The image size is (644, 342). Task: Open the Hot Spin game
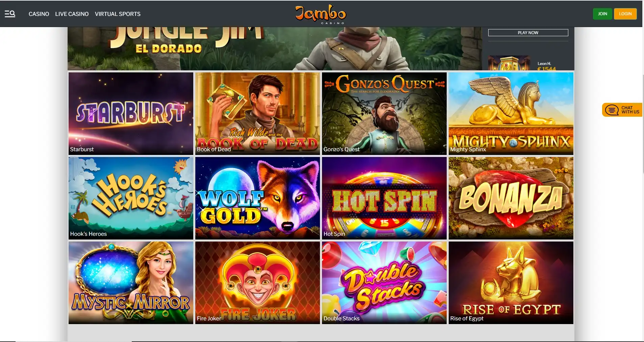pyautogui.click(x=384, y=198)
